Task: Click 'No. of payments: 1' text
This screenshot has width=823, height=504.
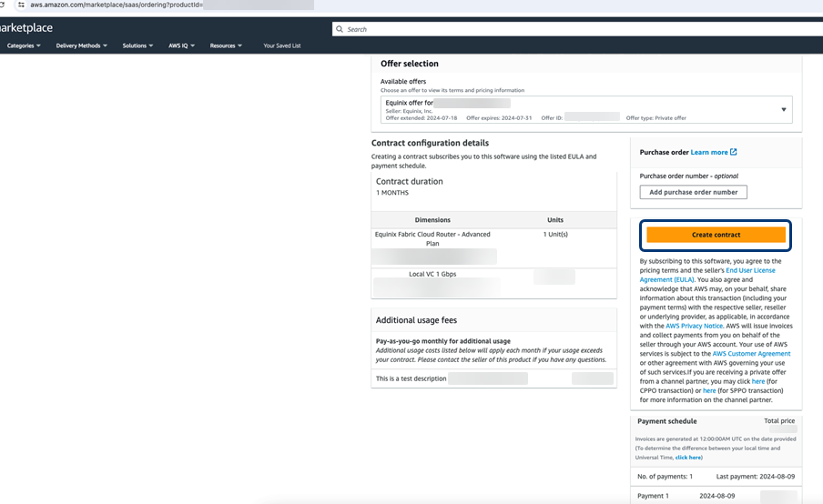Action: pos(665,476)
